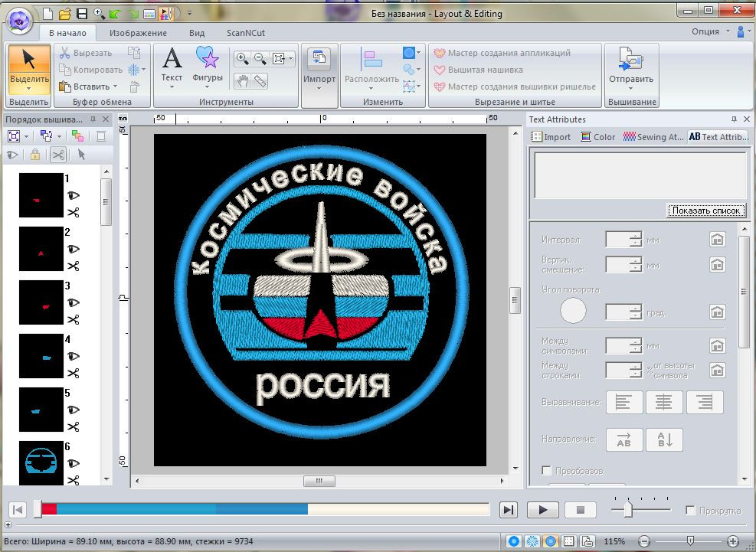Pin the Text Attributes panel
Image resolution: width=756 pixels, height=552 pixels.
coord(734,119)
